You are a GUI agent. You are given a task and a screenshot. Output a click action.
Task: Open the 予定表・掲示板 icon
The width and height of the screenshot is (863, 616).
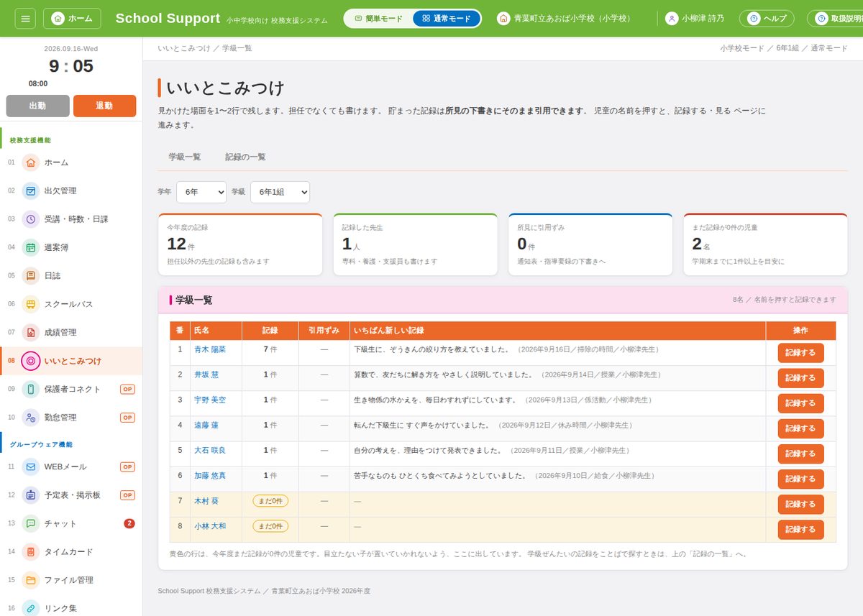coord(31,495)
